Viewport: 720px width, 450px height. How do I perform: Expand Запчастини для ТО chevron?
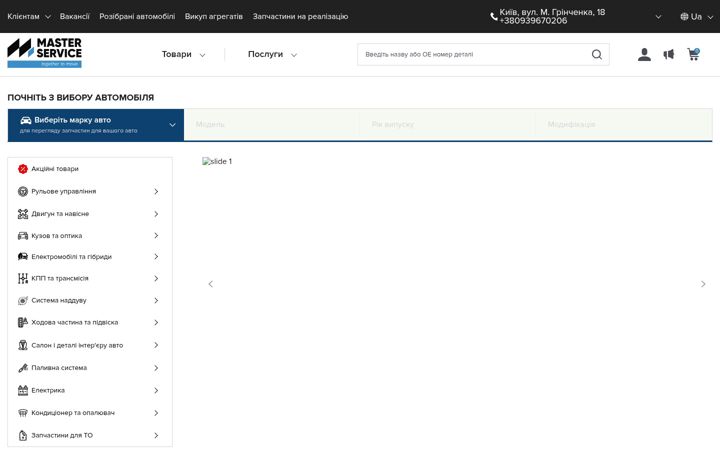[x=156, y=435]
